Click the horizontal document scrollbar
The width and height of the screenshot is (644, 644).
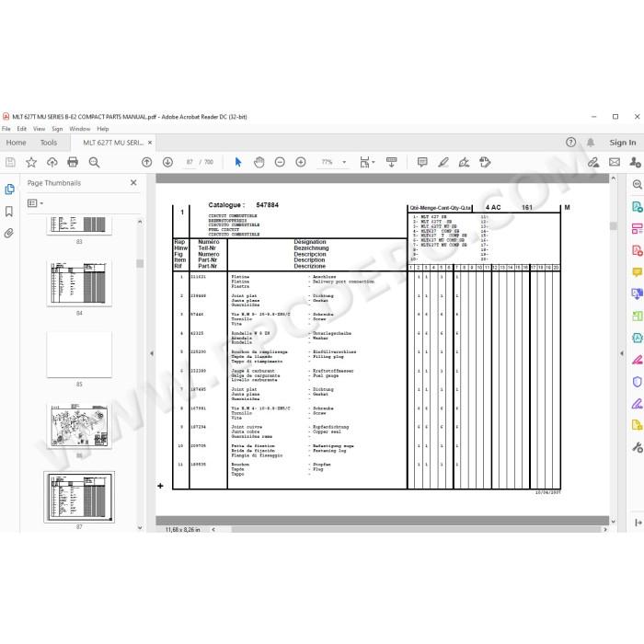pyautogui.click(x=416, y=529)
